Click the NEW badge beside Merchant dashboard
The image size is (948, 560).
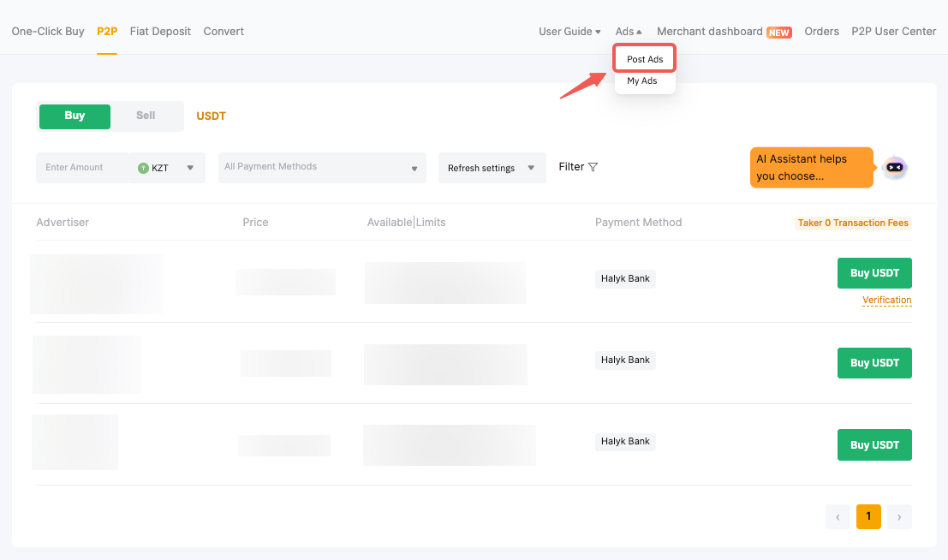click(778, 33)
